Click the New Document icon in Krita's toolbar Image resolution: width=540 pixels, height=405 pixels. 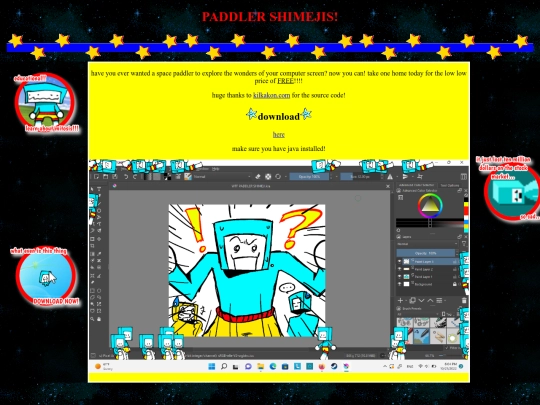click(x=97, y=177)
